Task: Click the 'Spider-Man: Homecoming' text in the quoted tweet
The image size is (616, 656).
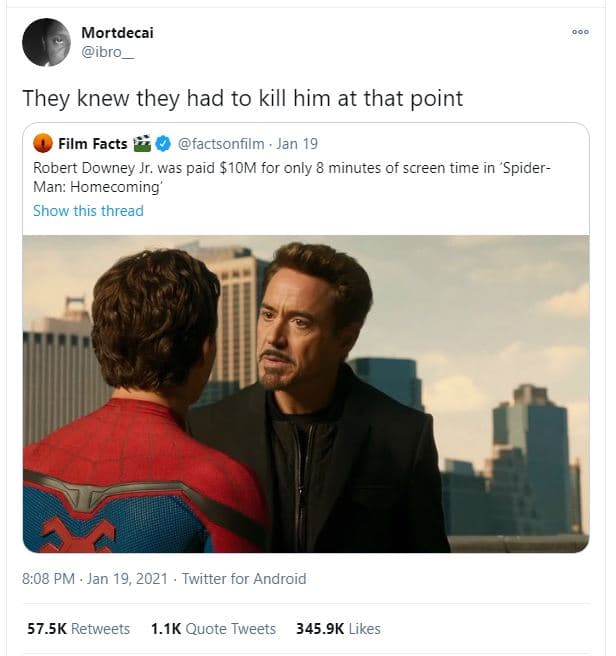Action: click(x=90, y=187)
